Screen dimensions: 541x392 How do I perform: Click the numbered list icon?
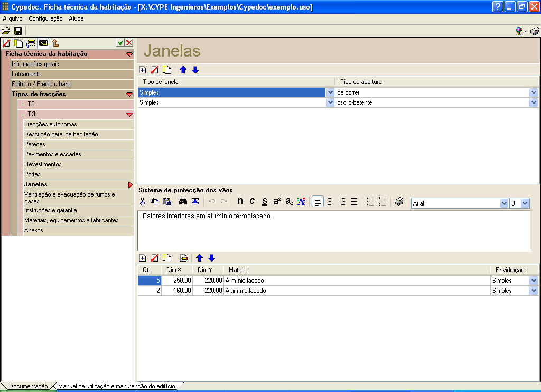click(x=383, y=201)
